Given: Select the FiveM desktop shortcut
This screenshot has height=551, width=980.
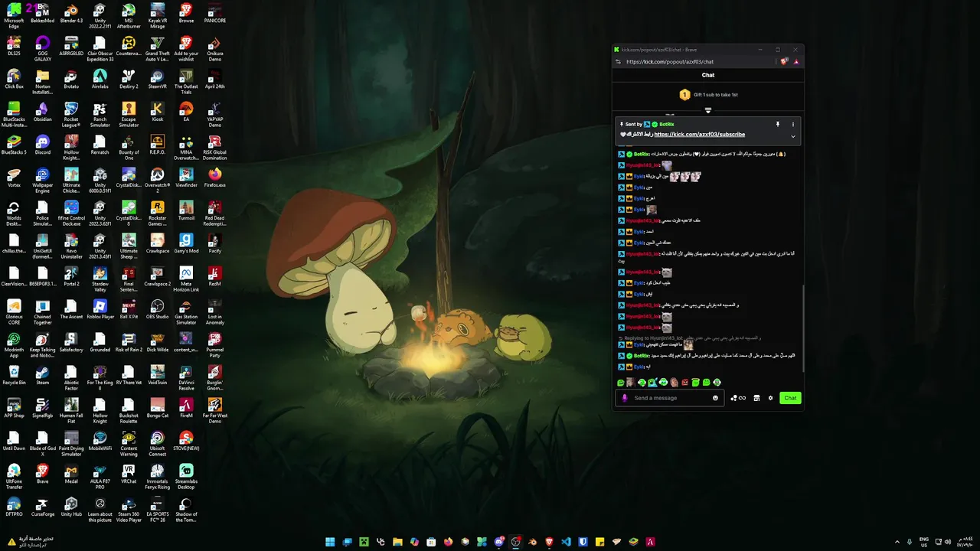Looking at the screenshot, I should pyautogui.click(x=186, y=409).
